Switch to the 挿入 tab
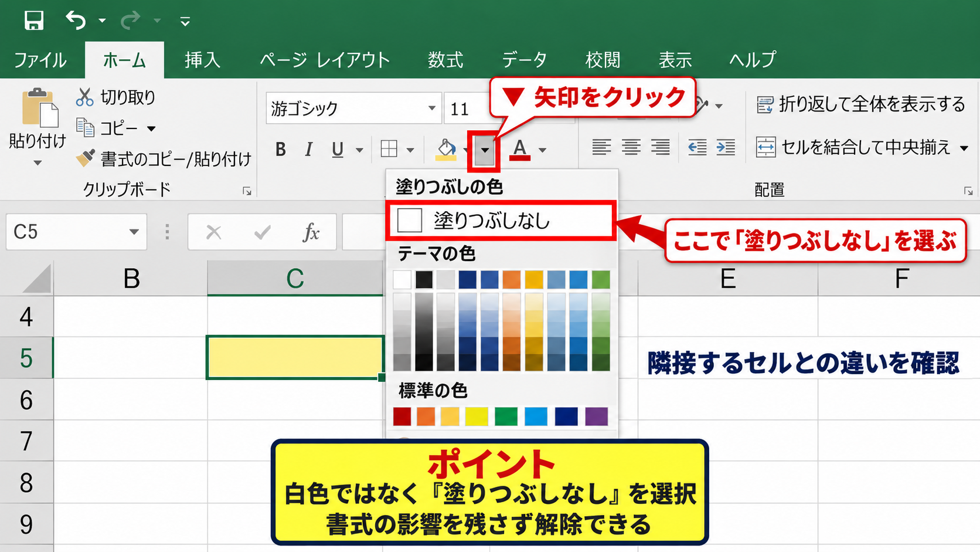The width and height of the screenshot is (980, 552). tap(202, 60)
